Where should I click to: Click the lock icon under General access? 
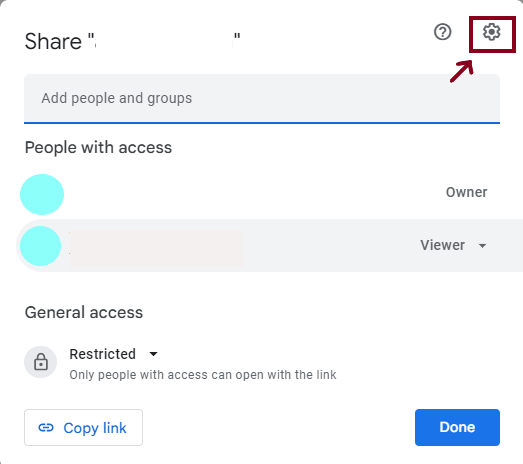[x=41, y=362]
